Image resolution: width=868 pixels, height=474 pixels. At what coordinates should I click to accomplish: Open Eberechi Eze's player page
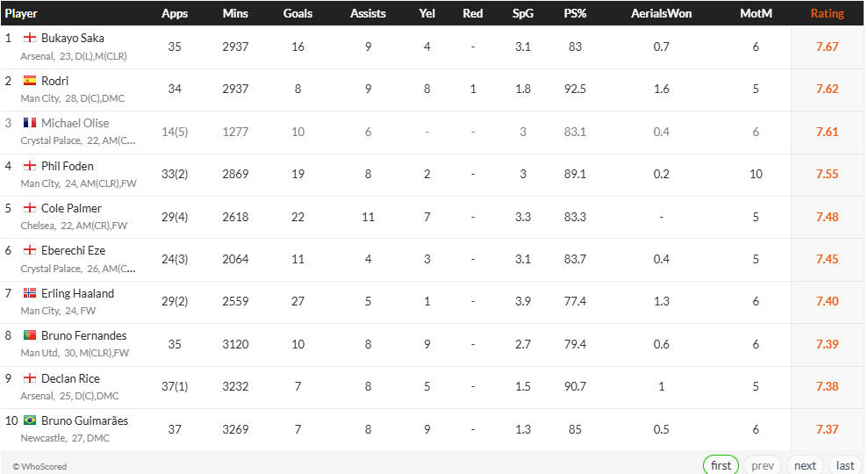point(73,251)
